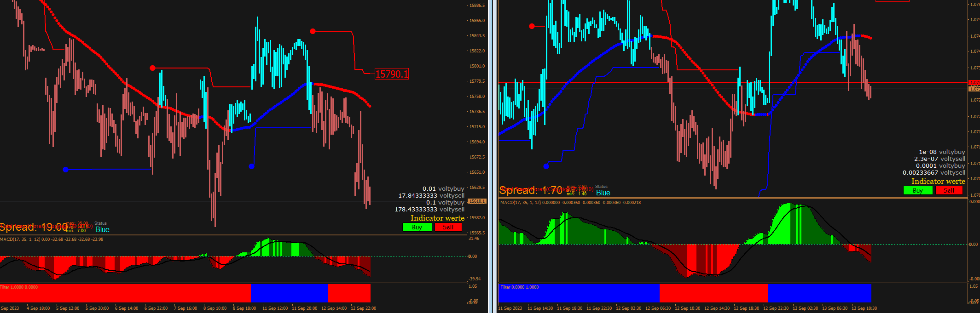Click the 15651.0 price scale label
Viewport: 980px width, 313px height.
point(477,172)
